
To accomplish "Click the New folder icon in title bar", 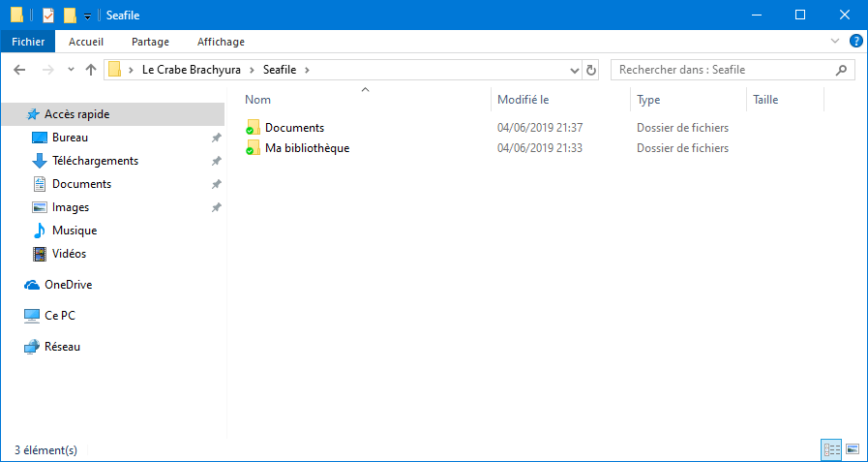I will click(70, 15).
